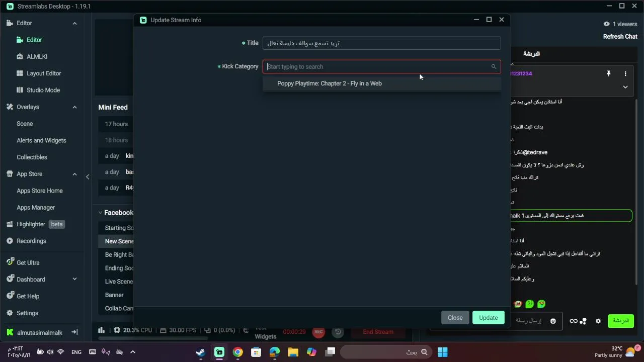
Task: Collapse the side panel with left arrow
Action: click(88, 176)
